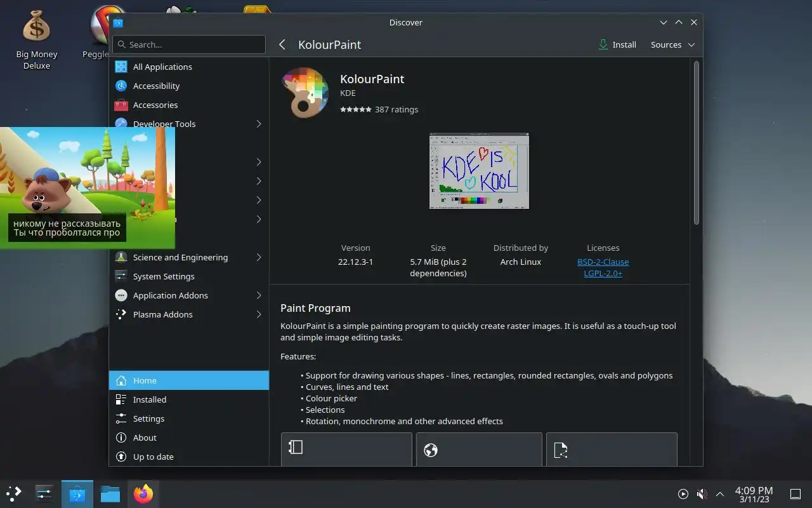Launch Firefox from the taskbar
The height and width of the screenshot is (508, 812).
click(143, 493)
